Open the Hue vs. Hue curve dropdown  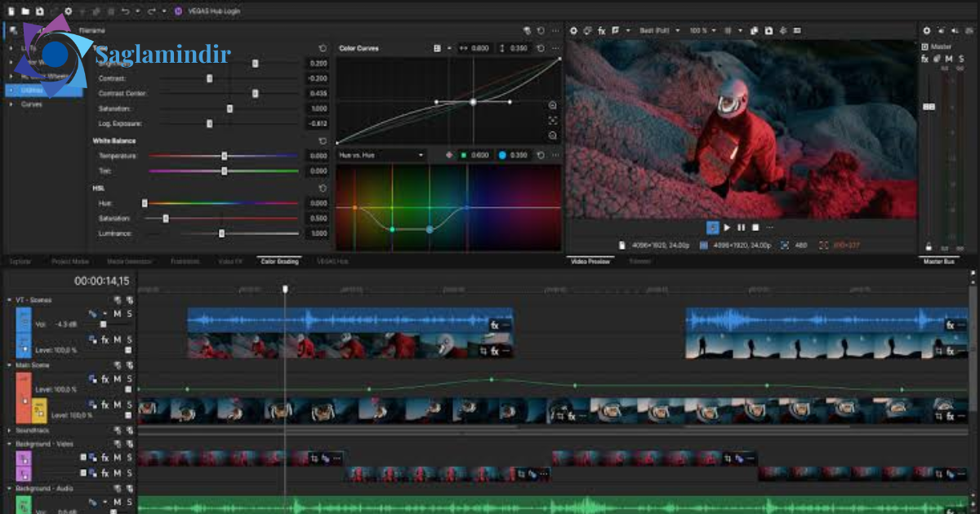pos(381,155)
